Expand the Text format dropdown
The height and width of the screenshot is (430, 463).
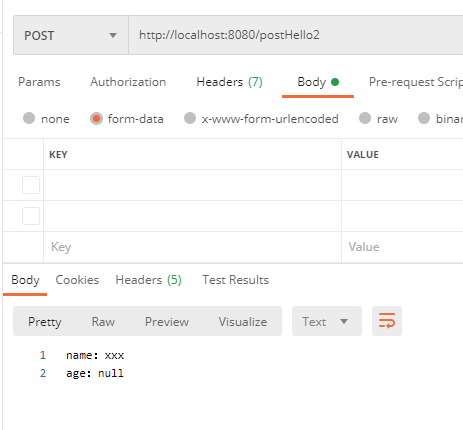327,321
